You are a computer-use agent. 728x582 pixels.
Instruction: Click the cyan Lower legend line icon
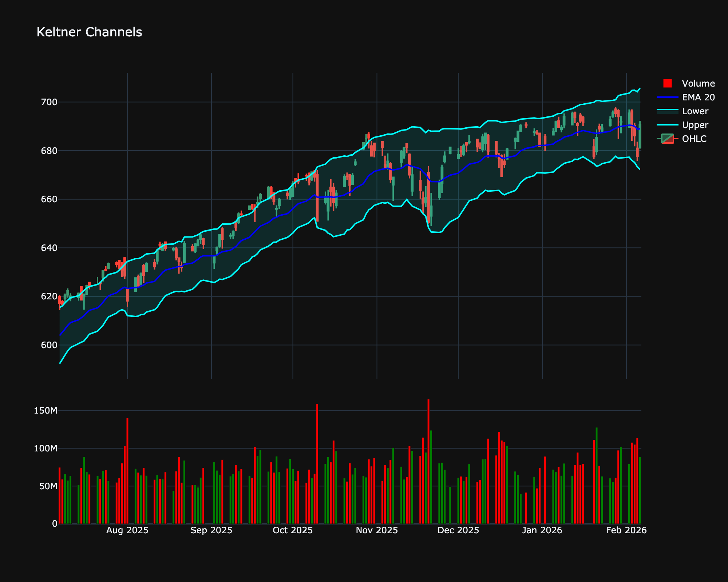(667, 111)
